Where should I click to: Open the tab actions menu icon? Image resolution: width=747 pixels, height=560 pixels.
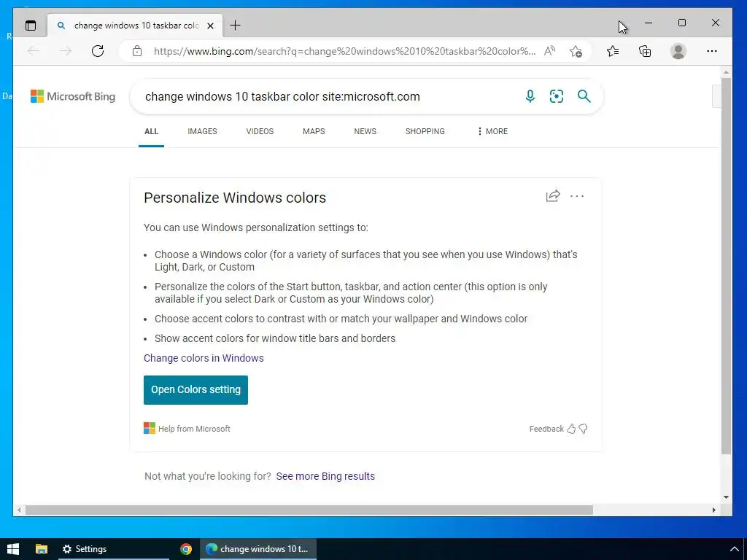[x=31, y=26]
